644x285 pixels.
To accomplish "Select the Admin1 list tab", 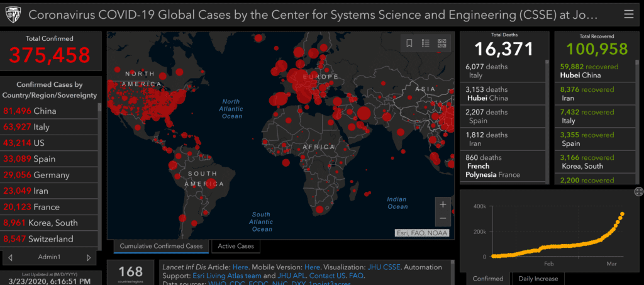I will point(49,257).
